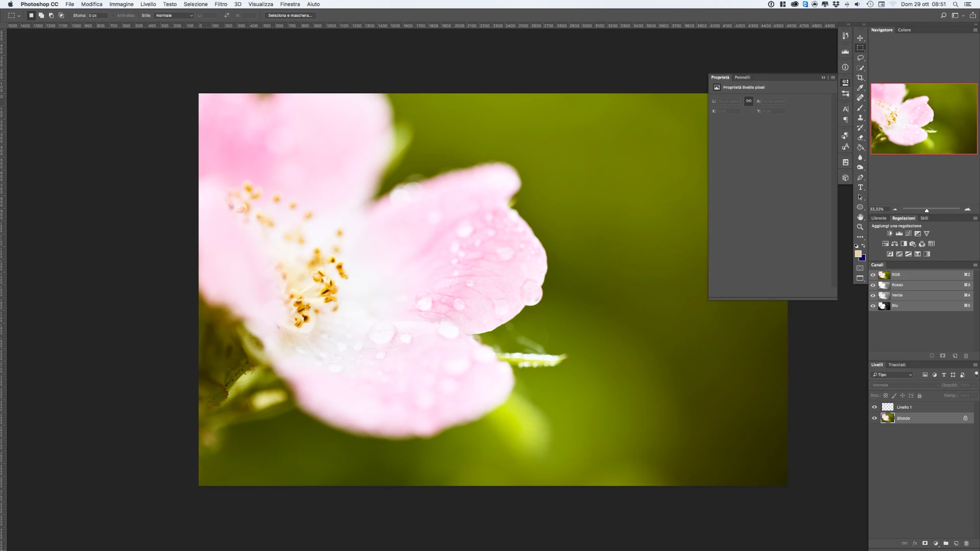
Task: Collapse the Proprietà panel with double arrows
Action: 823,78
